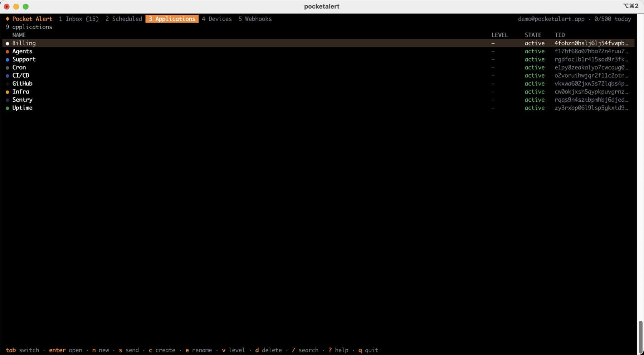Select the CI/CD application name

pyautogui.click(x=21, y=76)
